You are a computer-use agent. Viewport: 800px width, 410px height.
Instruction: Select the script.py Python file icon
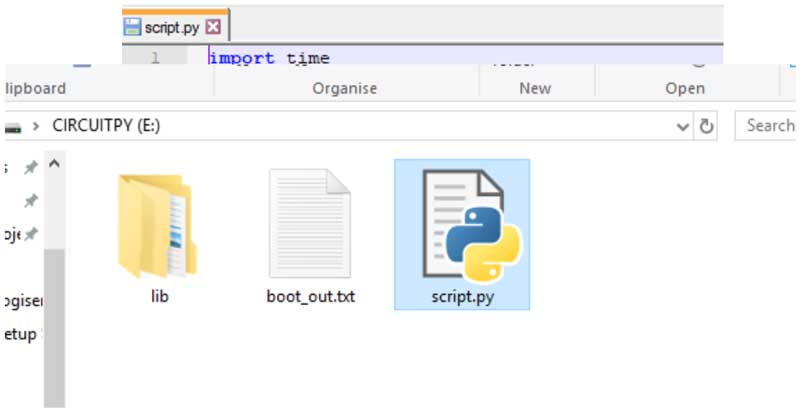(x=462, y=224)
